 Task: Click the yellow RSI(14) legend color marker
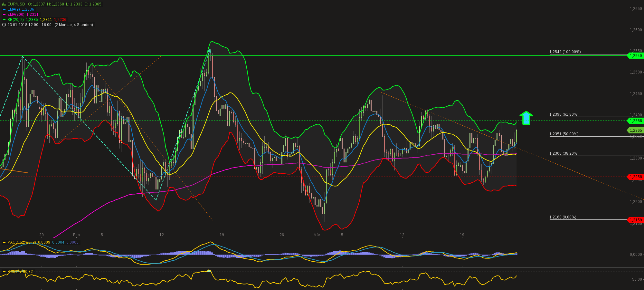pos(4,272)
